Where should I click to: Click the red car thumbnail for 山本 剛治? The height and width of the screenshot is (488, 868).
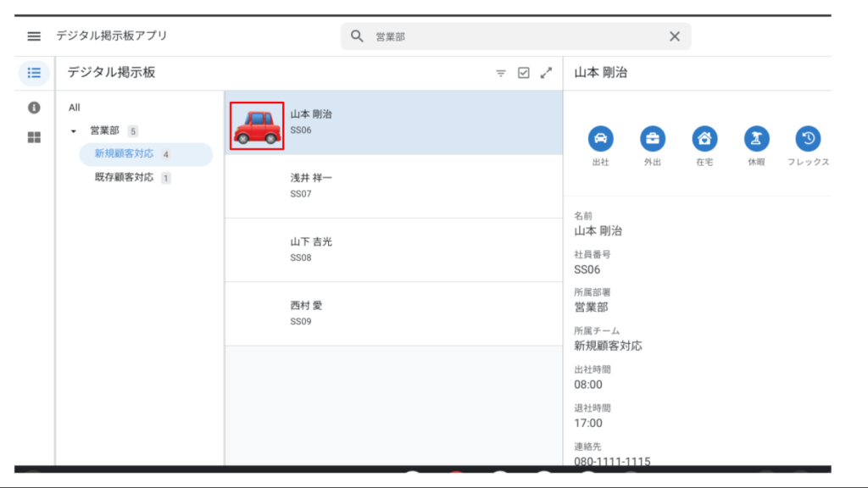point(257,126)
